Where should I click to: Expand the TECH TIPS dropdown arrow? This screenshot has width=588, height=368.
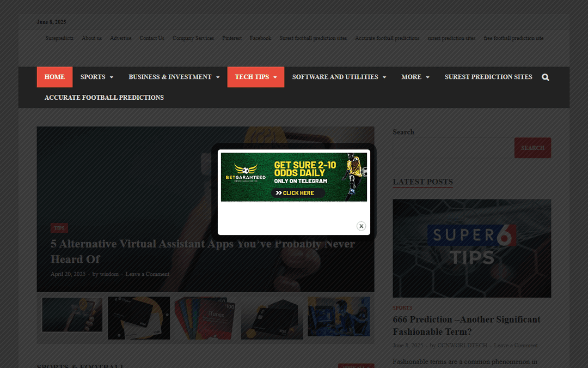(x=275, y=77)
